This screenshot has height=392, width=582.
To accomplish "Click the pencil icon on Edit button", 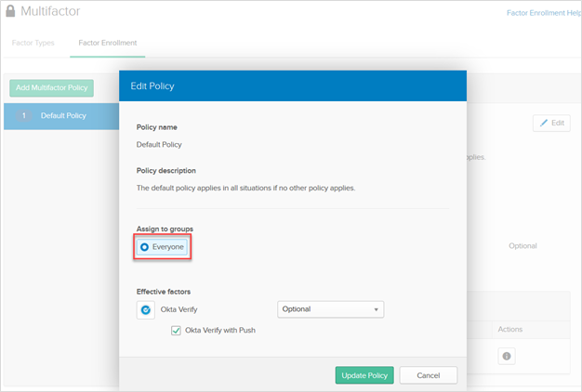I will tap(544, 123).
